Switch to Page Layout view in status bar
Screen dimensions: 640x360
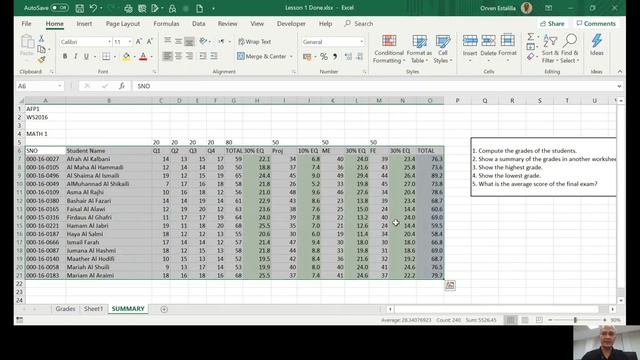tap(525, 320)
